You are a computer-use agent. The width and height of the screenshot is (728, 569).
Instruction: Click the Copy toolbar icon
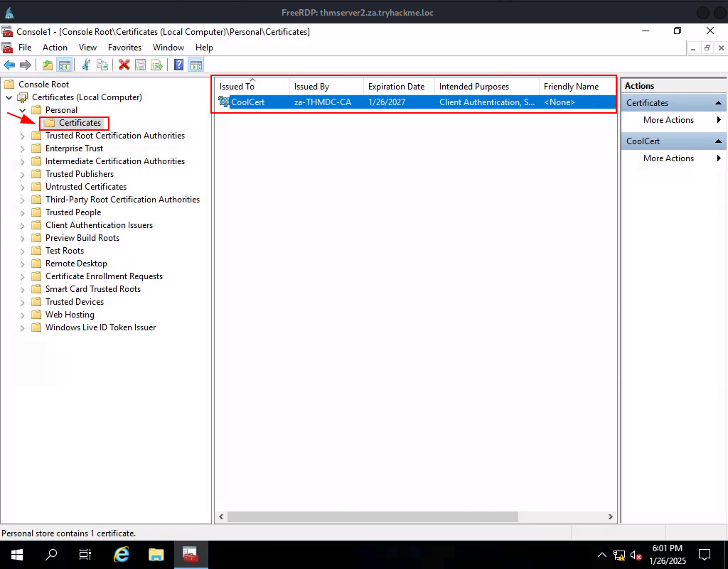point(102,65)
